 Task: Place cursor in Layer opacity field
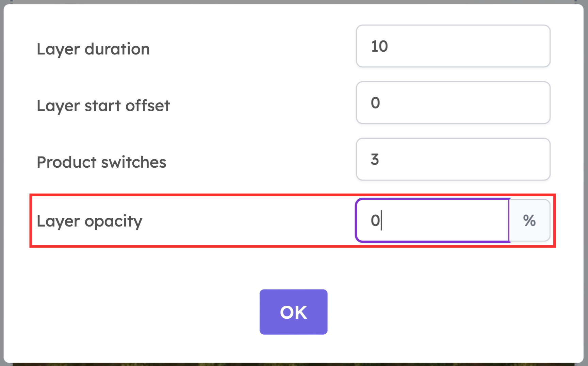point(432,220)
